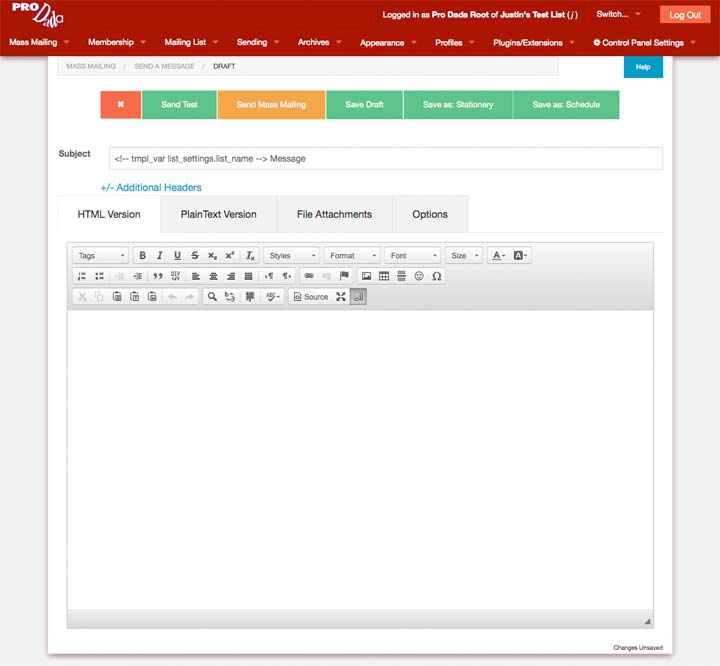
Task: Expand the Font dropdown
Action: pyautogui.click(x=412, y=256)
